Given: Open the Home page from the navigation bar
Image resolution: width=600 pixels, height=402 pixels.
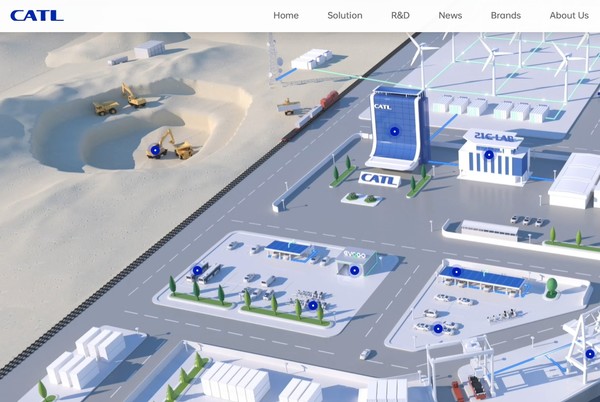Looking at the screenshot, I should 286,15.
